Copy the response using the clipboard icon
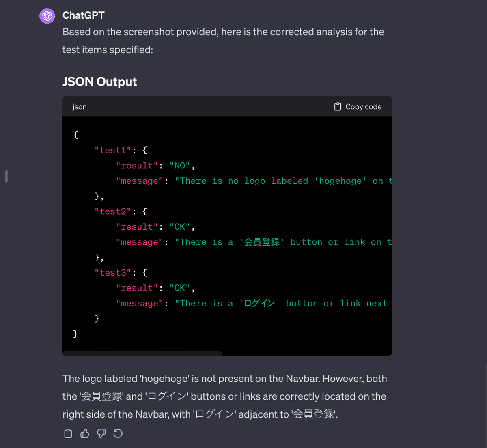Viewport: 487px width, 448px height. pyautogui.click(x=68, y=433)
